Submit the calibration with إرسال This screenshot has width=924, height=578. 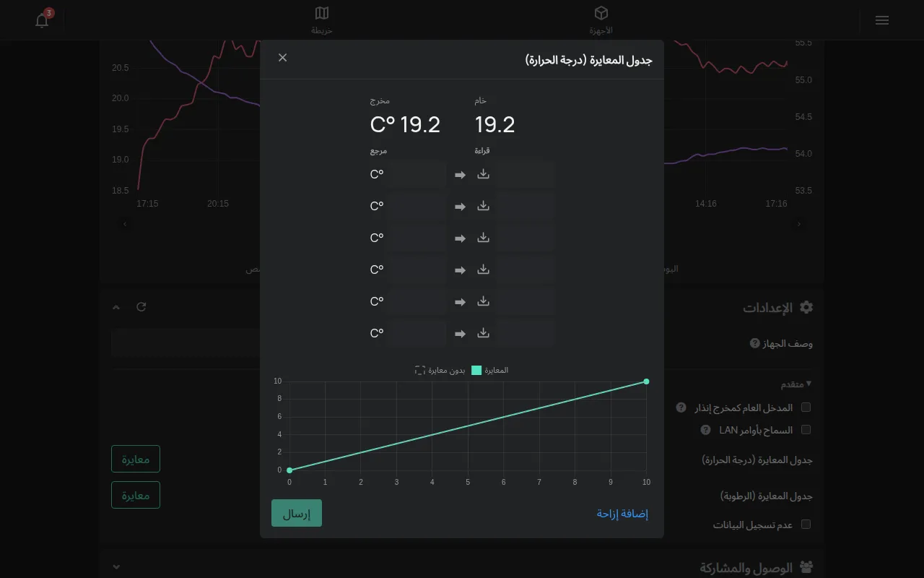pyautogui.click(x=297, y=514)
